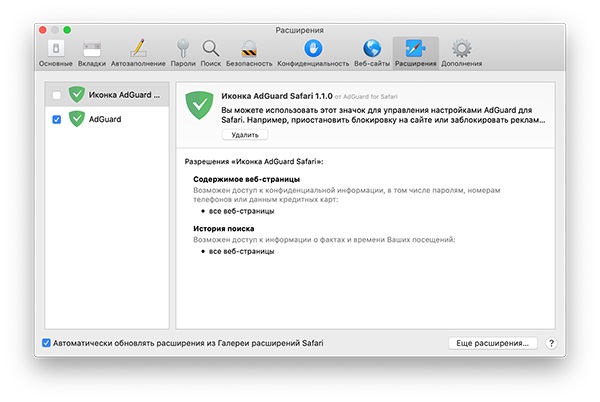Enable the Иконка AdGuard extension checkbox
This screenshot has width=600, height=402.
pyautogui.click(x=57, y=95)
